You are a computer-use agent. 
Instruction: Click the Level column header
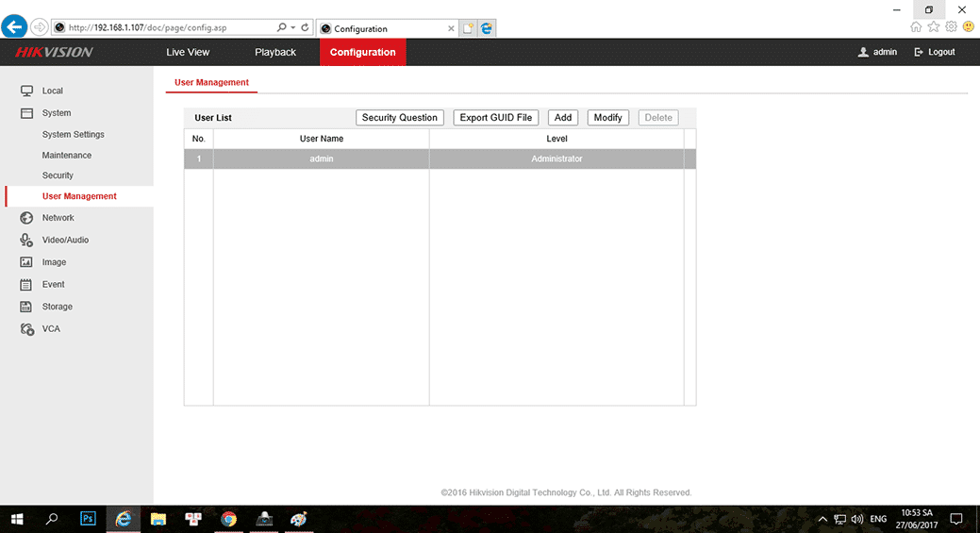(556, 139)
